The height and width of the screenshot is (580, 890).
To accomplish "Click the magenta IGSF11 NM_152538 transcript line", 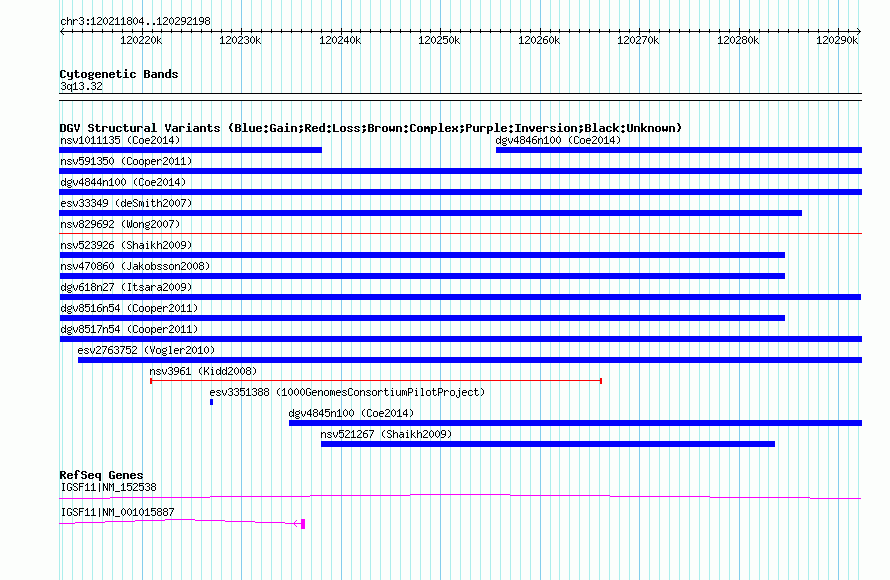I will (460, 497).
